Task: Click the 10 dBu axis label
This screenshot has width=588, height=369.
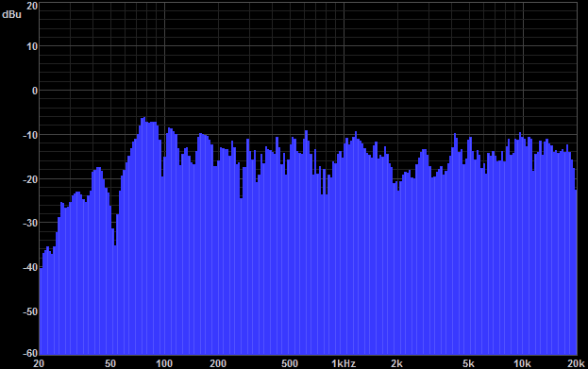Action: (x=32, y=46)
